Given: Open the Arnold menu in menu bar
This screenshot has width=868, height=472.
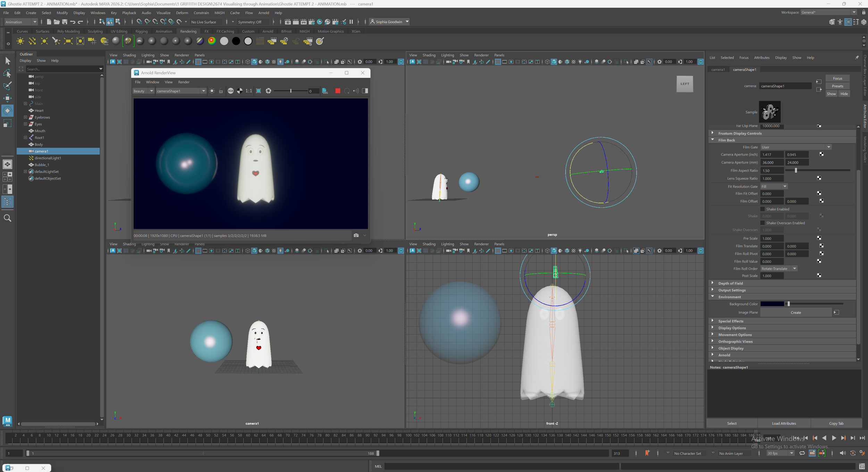Looking at the screenshot, I should 264,13.
